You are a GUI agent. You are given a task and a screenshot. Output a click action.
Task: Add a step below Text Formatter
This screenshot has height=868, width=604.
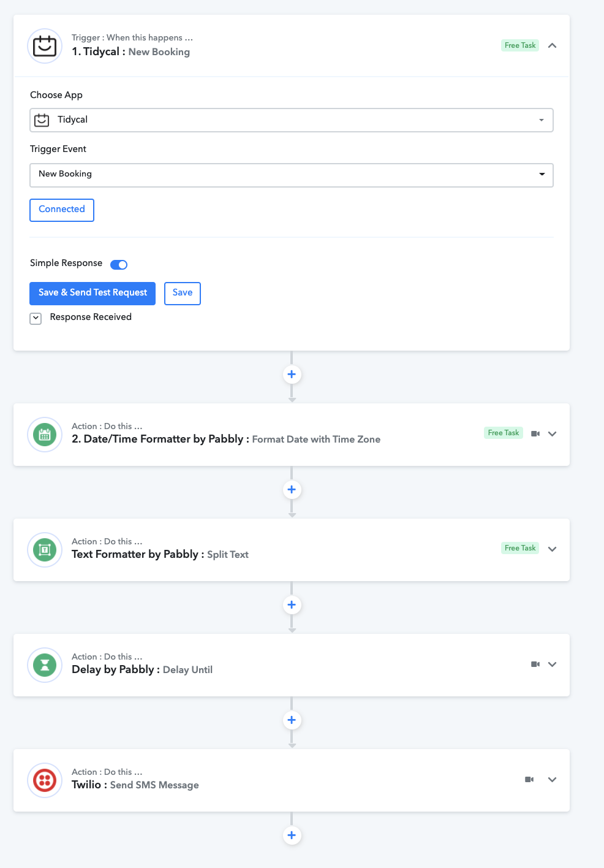click(x=292, y=605)
